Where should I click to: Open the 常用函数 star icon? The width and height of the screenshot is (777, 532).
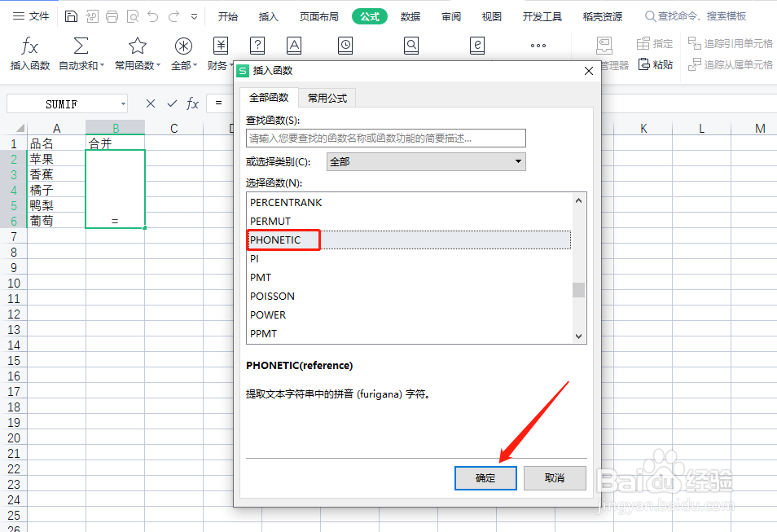click(135, 46)
